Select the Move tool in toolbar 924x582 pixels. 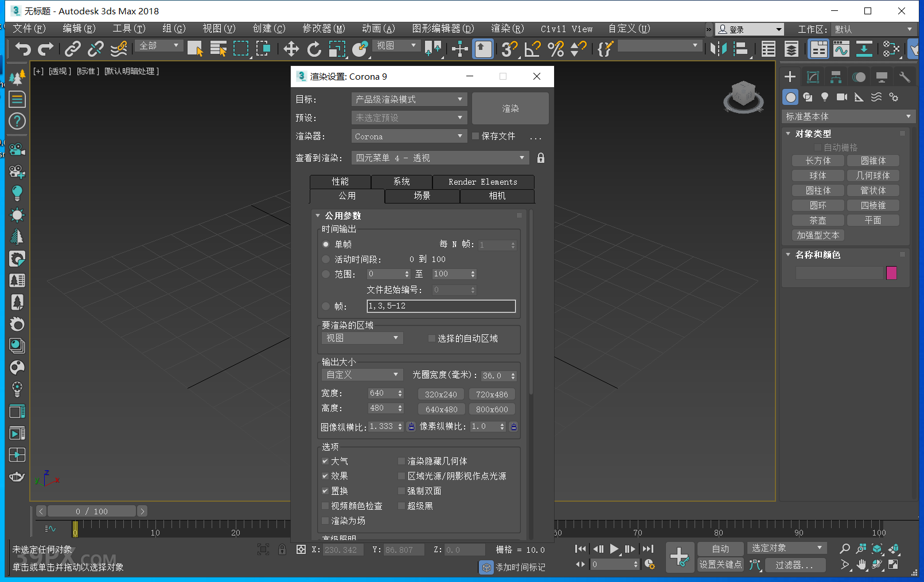point(291,49)
